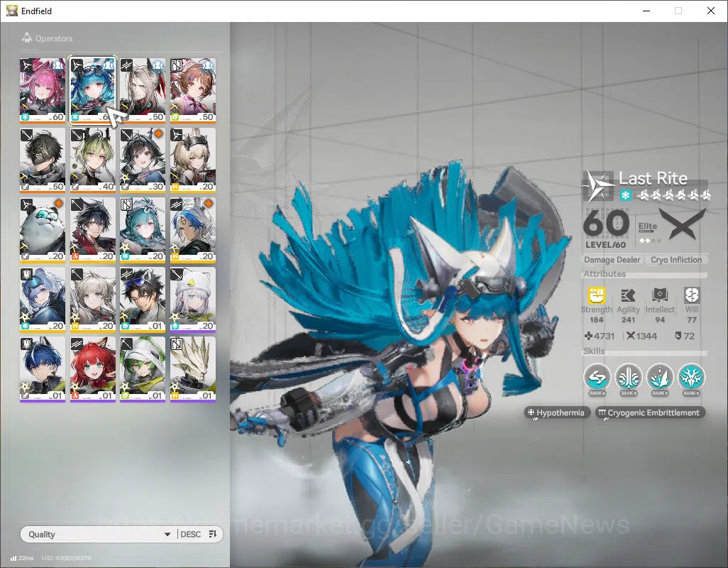Select the white spiky creature operator level 01

click(193, 368)
